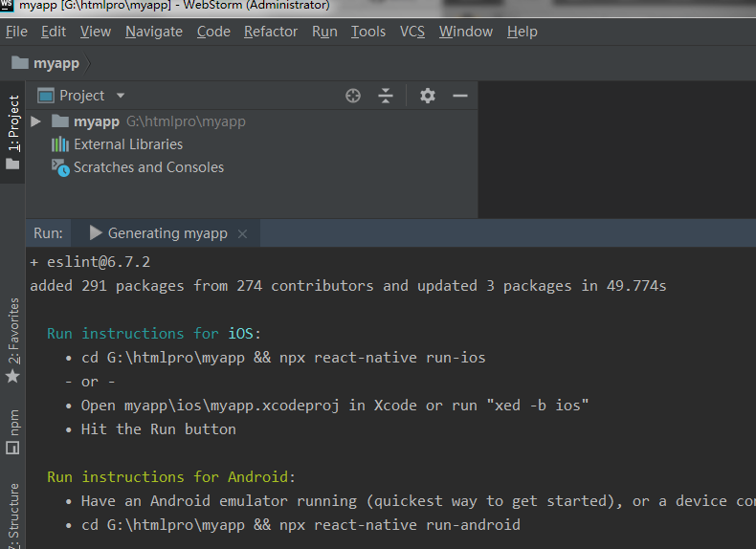756x549 pixels.
Task: Click the Scratches and Consoles icon
Action: coord(60,167)
